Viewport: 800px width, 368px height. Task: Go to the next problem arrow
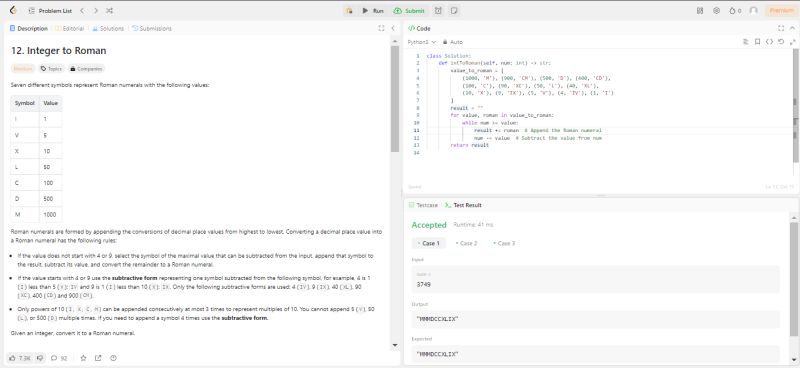coord(95,10)
